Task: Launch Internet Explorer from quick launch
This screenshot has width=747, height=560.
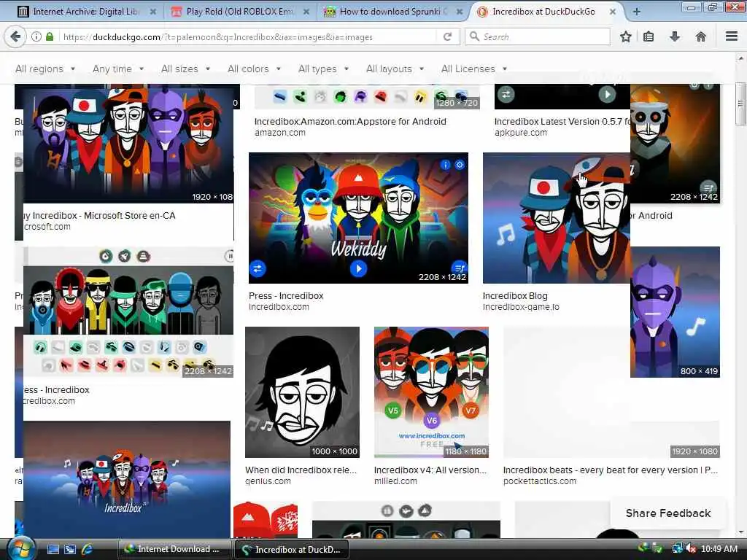Action: pyautogui.click(x=88, y=550)
